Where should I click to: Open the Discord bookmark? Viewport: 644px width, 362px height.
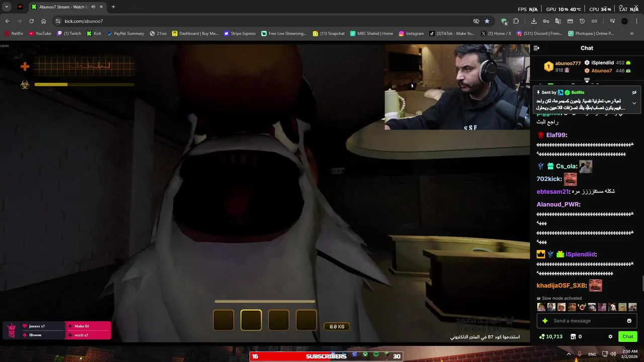[539, 34]
